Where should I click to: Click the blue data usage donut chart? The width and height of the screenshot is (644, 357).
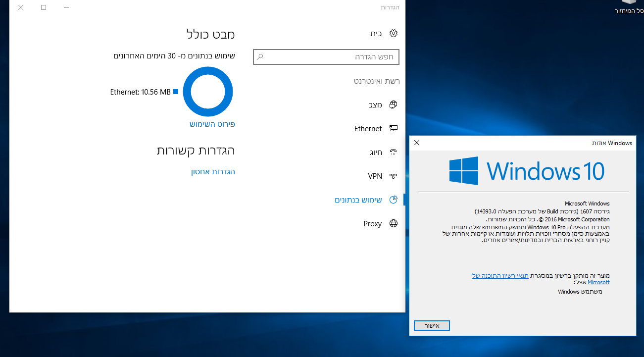[208, 92]
